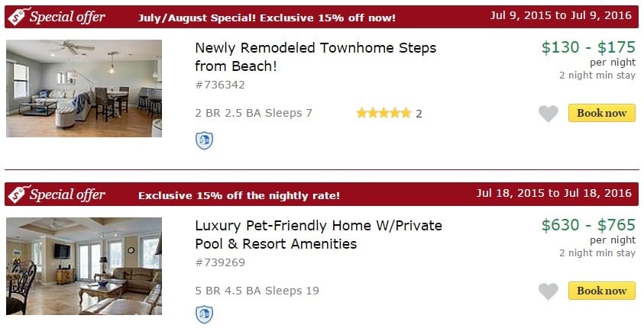644x328 pixels.
Task: Click the $630 - $765 nightly price
Action: (x=587, y=225)
